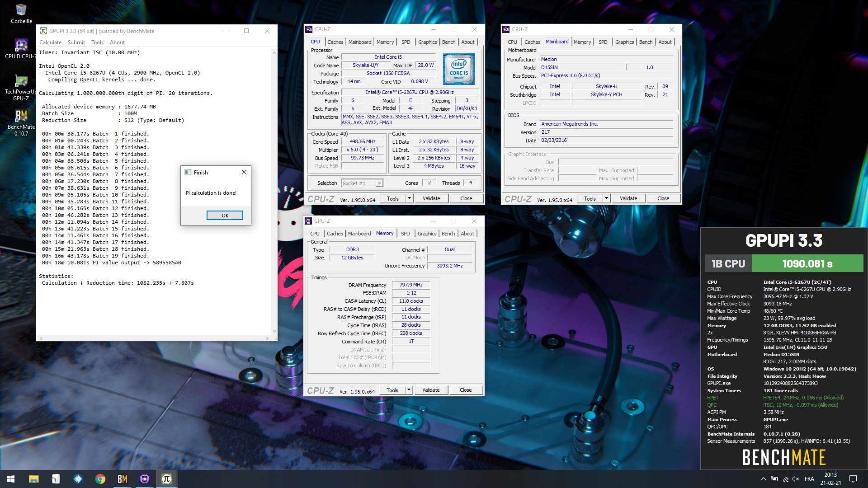Click the FRA input language indicator
The width and height of the screenshot is (868, 488).
(x=810, y=479)
